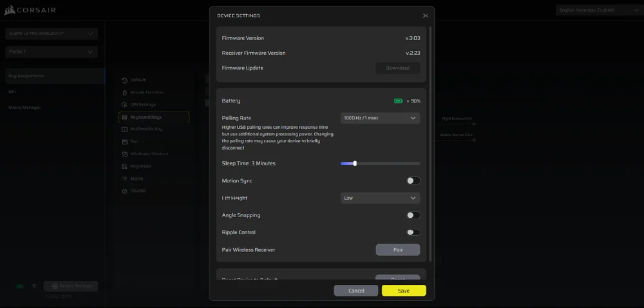The height and width of the screenshot is (308, 644).
Task: Click the Firmware Update label
Action: 242,68
